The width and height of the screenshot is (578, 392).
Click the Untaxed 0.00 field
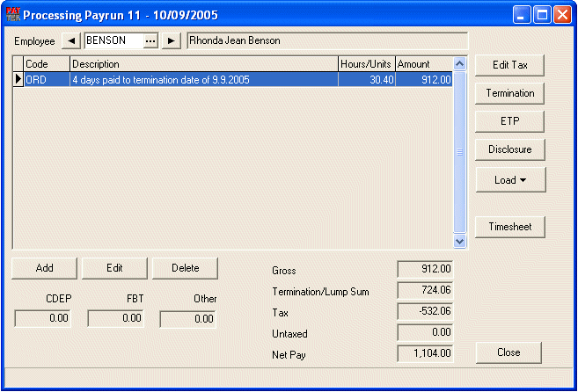(425, 333)
